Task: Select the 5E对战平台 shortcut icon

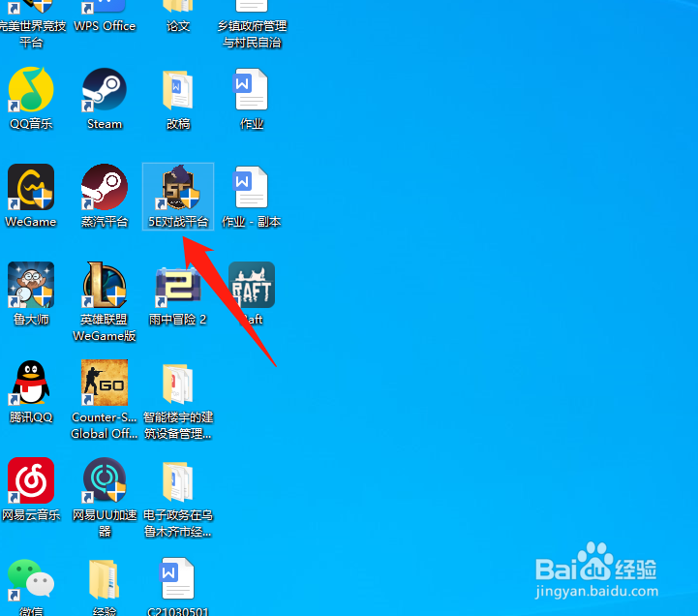Action: click(177, 187)
